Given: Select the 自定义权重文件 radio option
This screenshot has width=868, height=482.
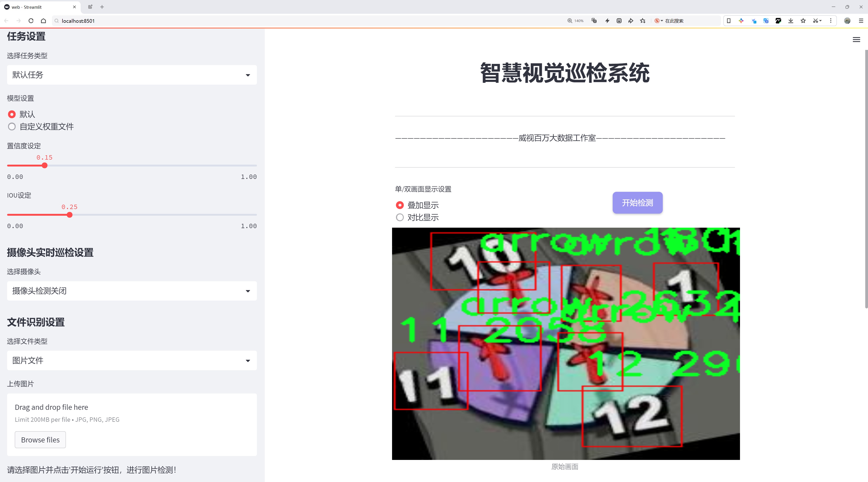Looking at the screenshot, I should pyautogui.click(x=41, y=127).
